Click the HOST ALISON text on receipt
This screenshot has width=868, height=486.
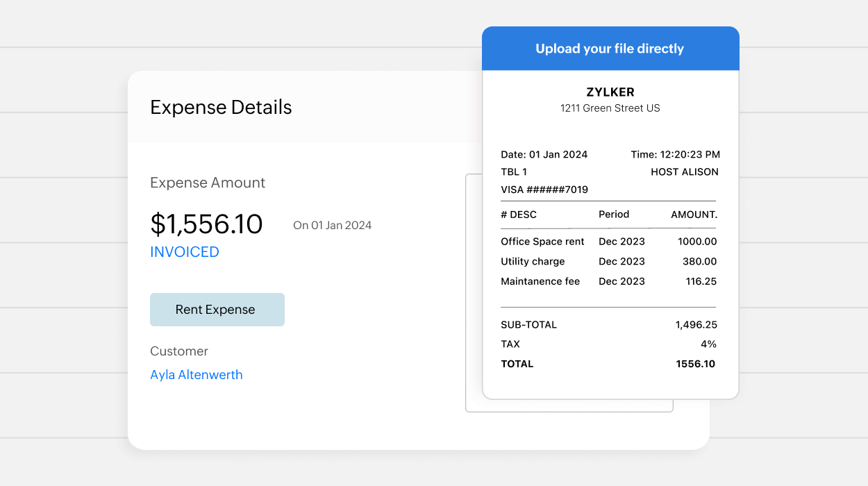point(684,172)
